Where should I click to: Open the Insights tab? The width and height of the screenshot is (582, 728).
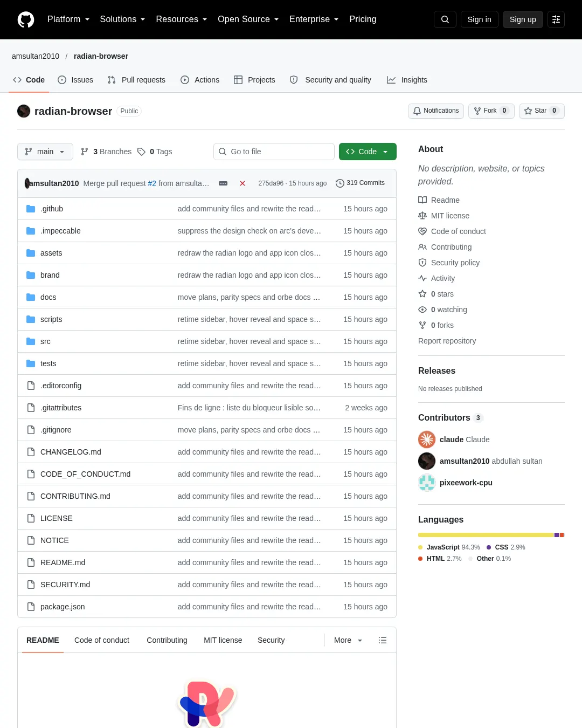coord(407,80)
